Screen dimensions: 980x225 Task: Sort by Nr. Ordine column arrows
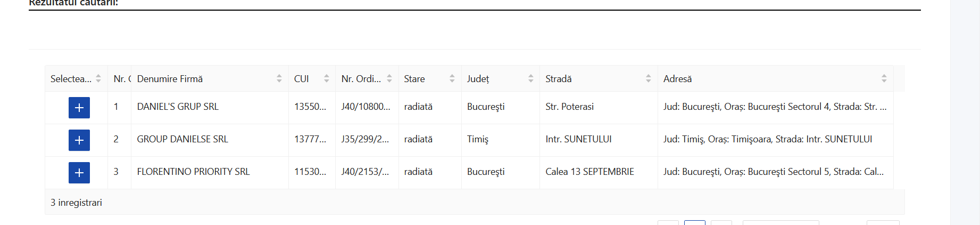click(x=389, y=79)
